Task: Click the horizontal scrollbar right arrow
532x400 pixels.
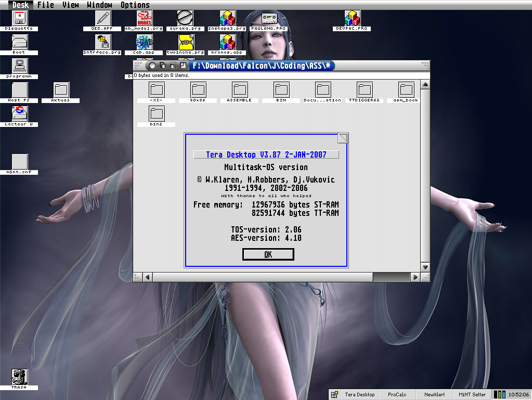Action: [416, 277]
